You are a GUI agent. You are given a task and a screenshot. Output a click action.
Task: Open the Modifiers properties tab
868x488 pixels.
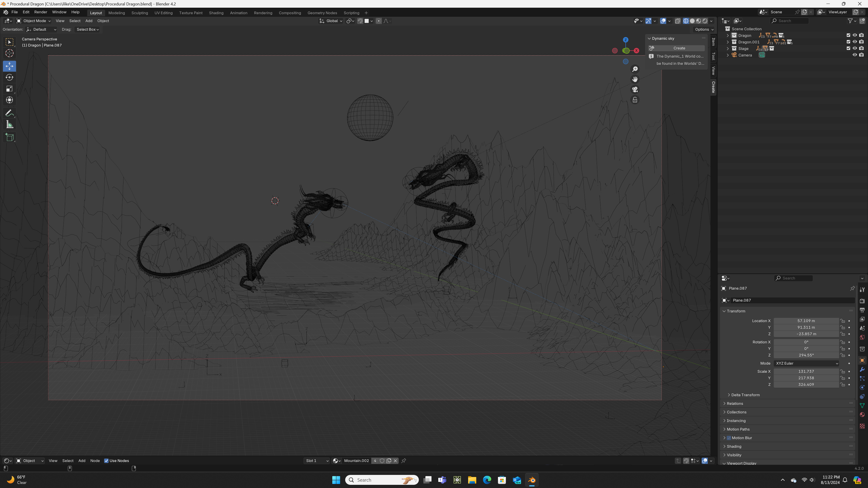coord(862,369)
